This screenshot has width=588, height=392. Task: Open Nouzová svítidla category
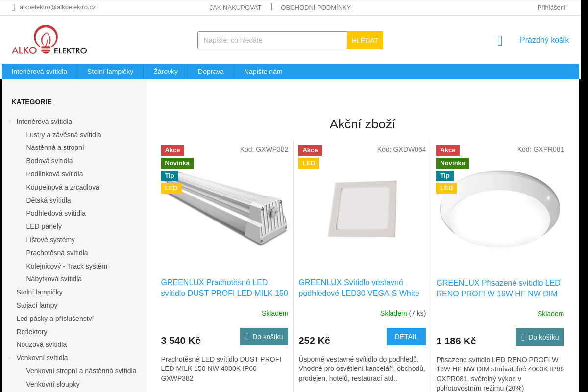coord(42,344)
